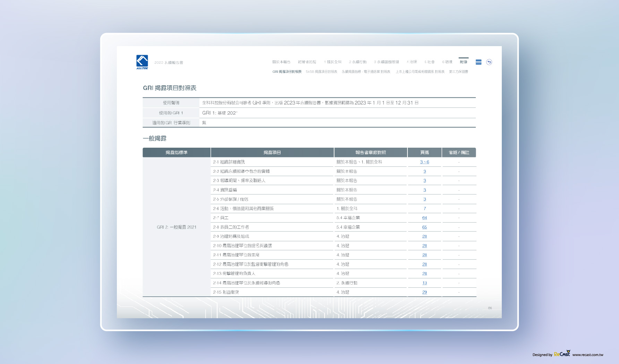This screenshot has height=364, width=619.
Task: Click the ReCast designer logo
Action: (562, 354)
